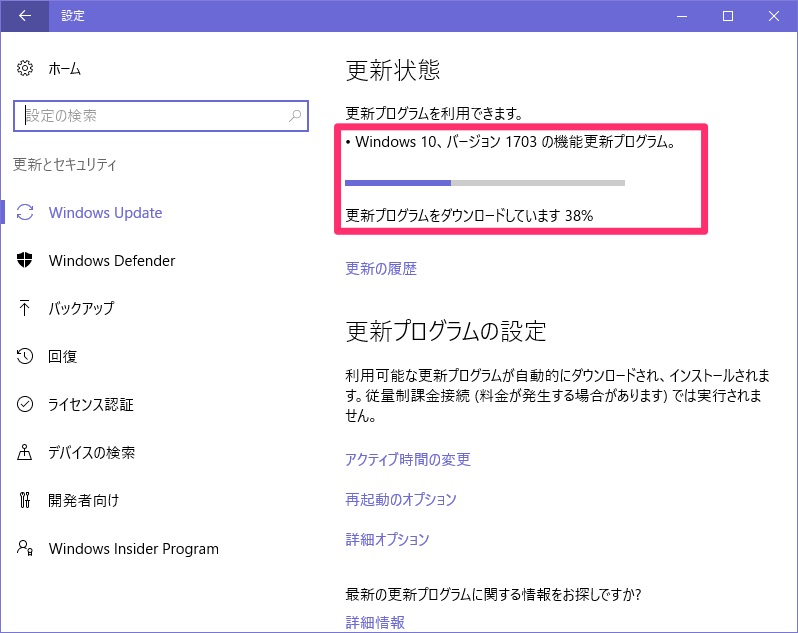Select Windows Update in sidebar
The height and width of the screenshot is (633, 798).
[105, 212]
